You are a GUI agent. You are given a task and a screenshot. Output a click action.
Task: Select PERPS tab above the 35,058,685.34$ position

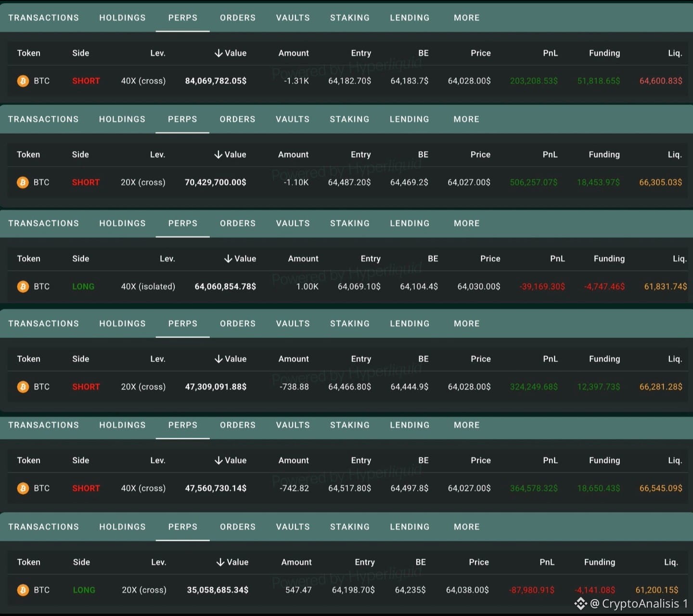point(183,527)
